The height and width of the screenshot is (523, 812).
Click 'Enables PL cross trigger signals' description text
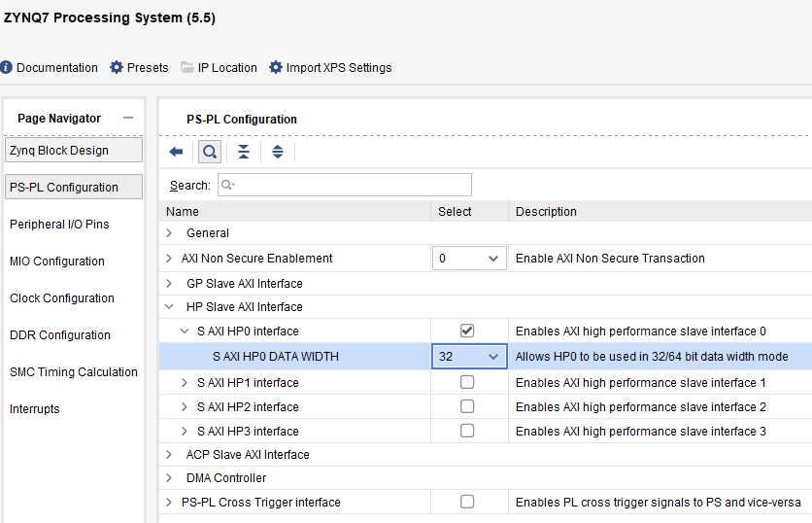point(659,503)
